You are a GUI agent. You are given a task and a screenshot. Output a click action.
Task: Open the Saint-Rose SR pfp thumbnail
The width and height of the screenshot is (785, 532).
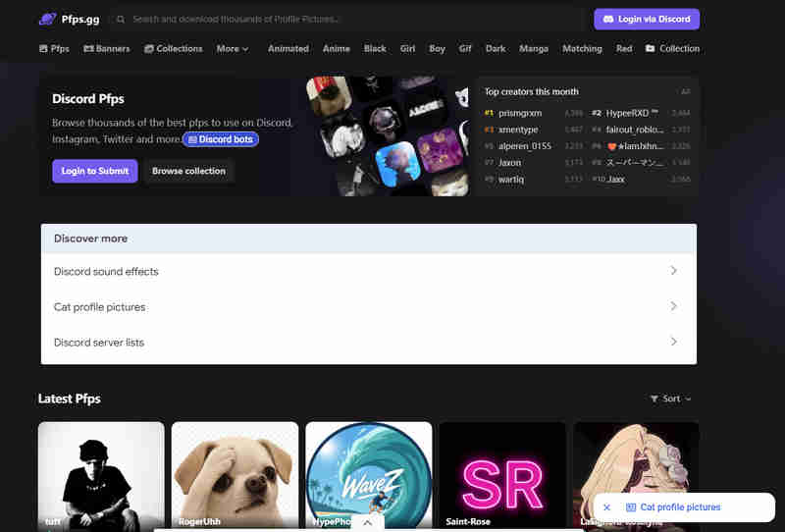pyautogui.click(x=502, y=476)
